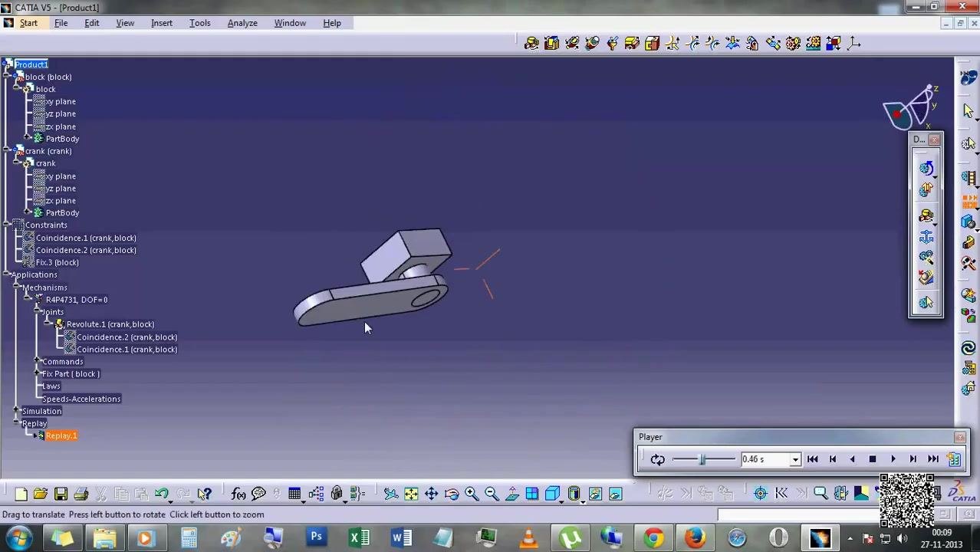Screen dimensions: 980x552
Task: Select the Rotate view tool
Action: pos(451,495)
